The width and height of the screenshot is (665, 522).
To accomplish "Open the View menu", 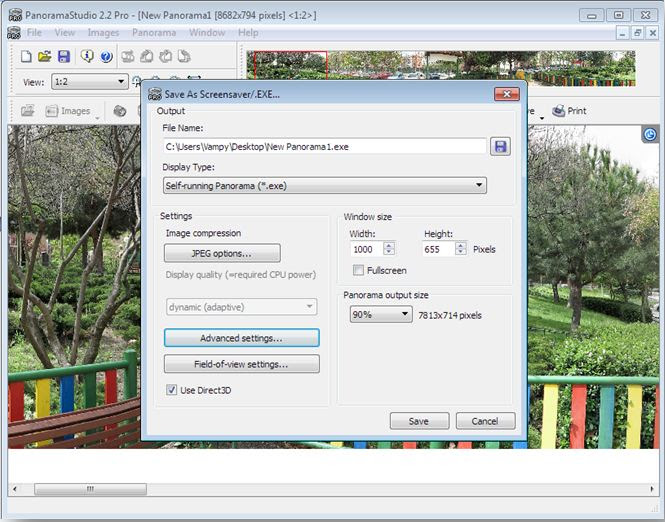I will 65,33.
